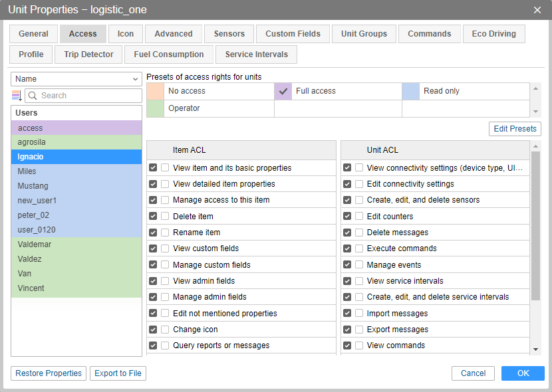
Task: Click the search magnifier icon
Action: click(32, 96)
